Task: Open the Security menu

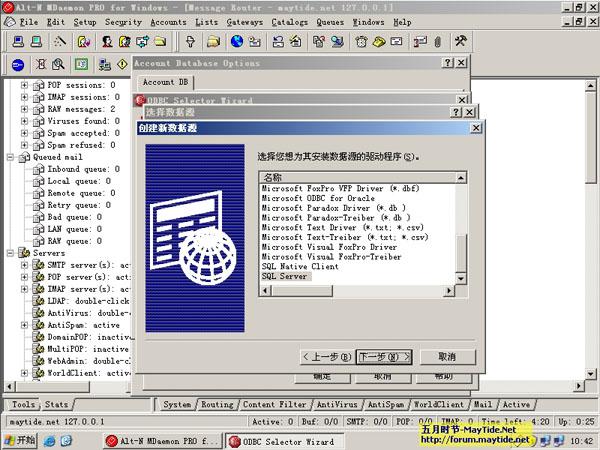Action: pos(123,21)
